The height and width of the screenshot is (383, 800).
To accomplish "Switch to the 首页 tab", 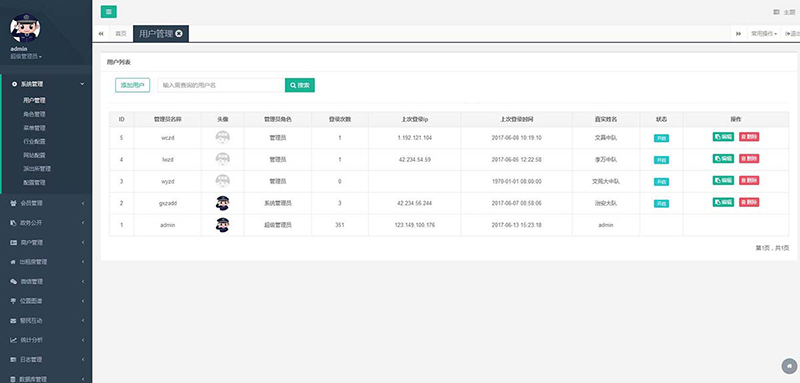I will [120, 34].
